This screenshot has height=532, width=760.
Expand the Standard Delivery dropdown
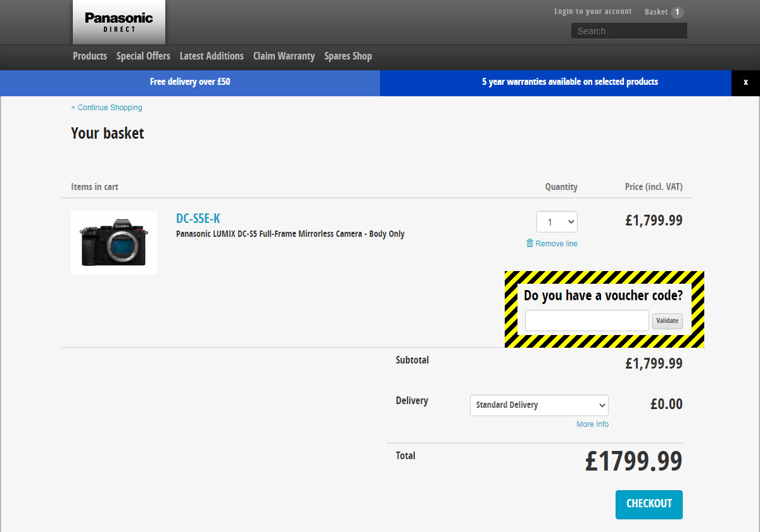pyautogui.click(x=539, y=405)
